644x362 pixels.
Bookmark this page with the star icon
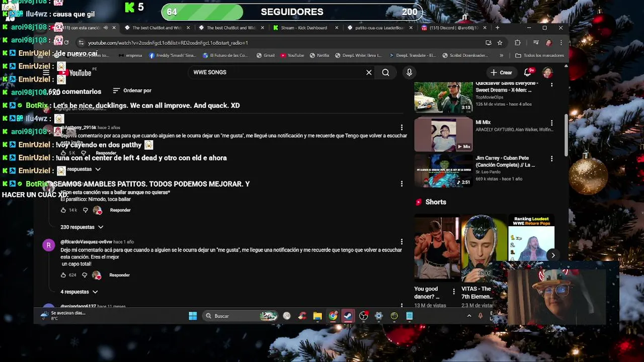pyautogui.click(x=500, y=43)
